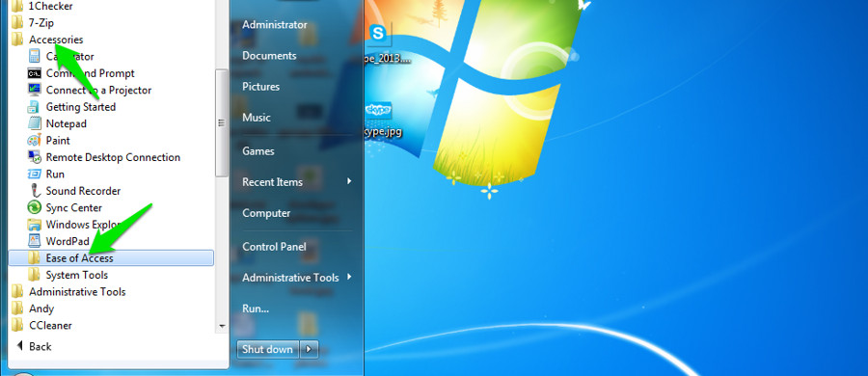The image size is (868, 376).
Task: Click the Paint text label
Action: pos(58,140)
